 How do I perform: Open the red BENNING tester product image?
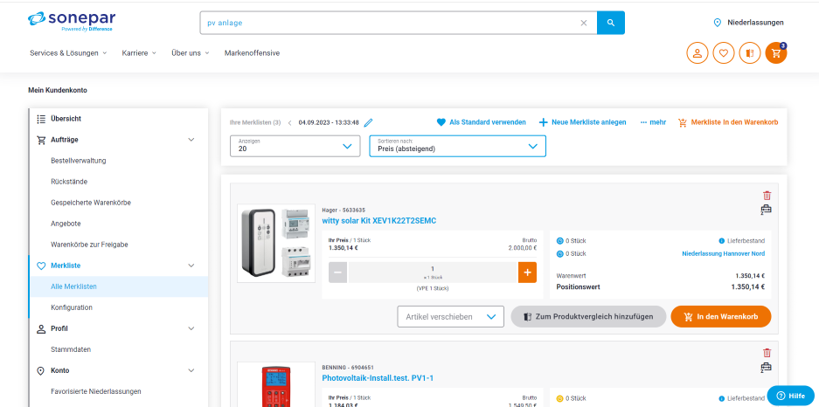(276, 385)
